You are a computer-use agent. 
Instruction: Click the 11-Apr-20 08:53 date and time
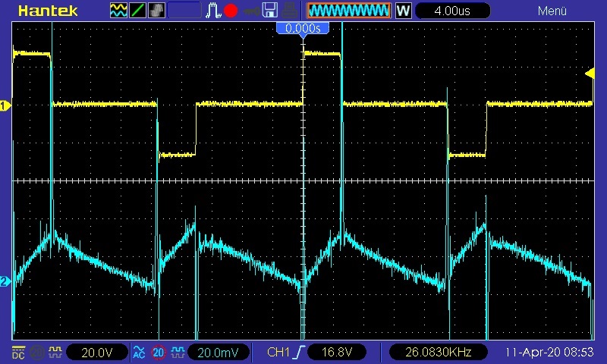[x=549, y=352]
